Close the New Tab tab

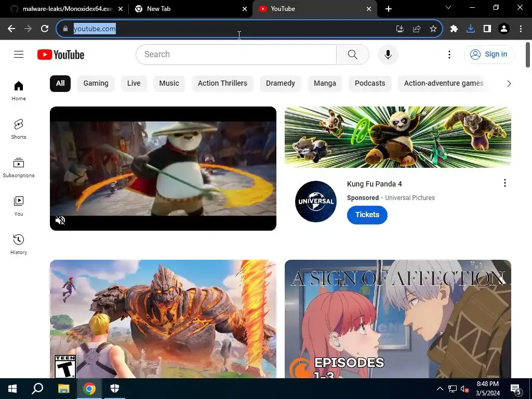click(x=245, y=9)
